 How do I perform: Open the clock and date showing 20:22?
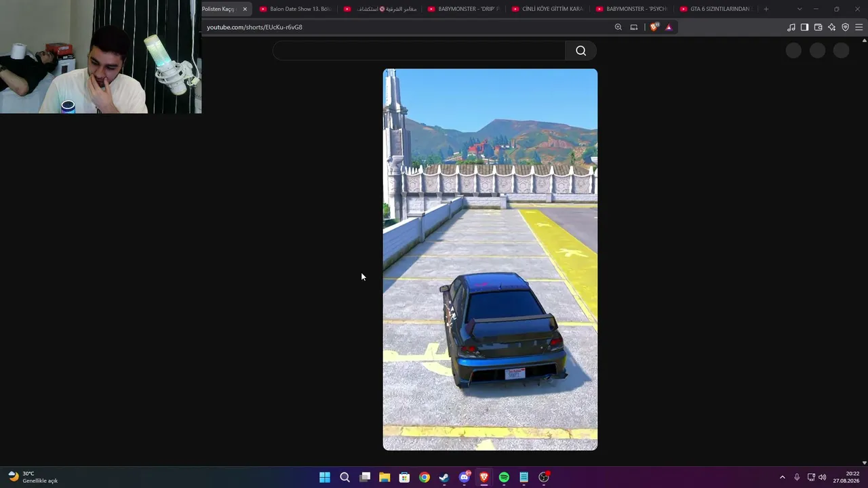click(x=846, y=477)
